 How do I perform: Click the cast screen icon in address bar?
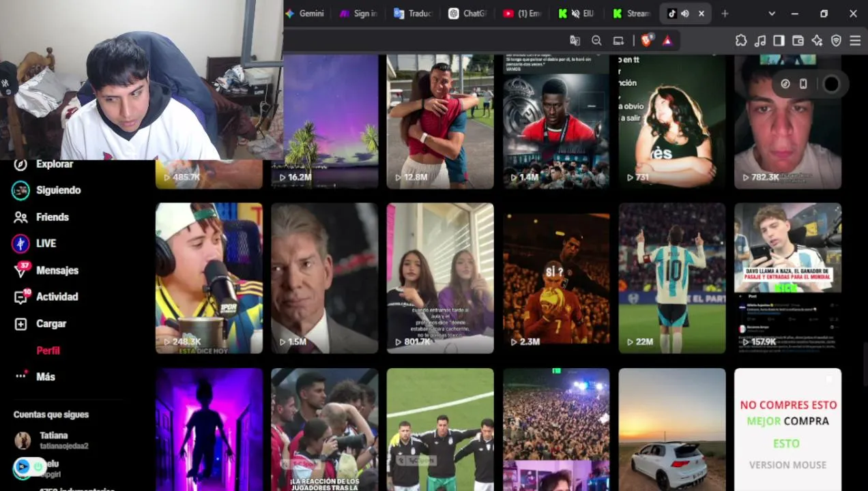pos(618,41)
